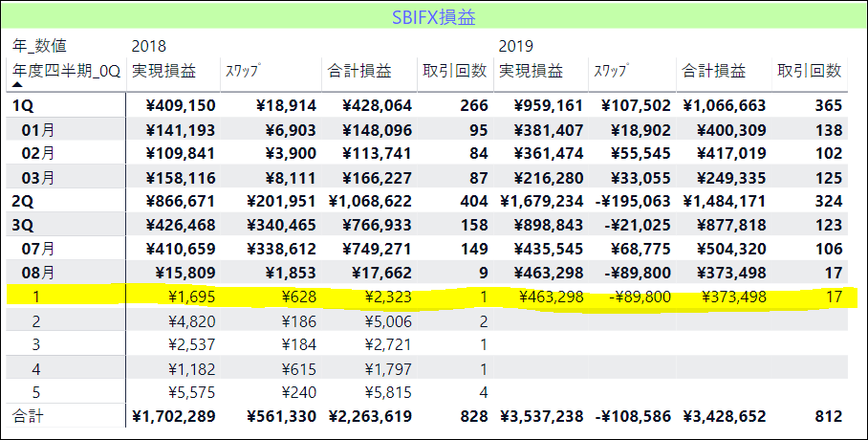868x440 pixels.
Task: Select the SBIFX損益 title bar
Action: point(433,16)
